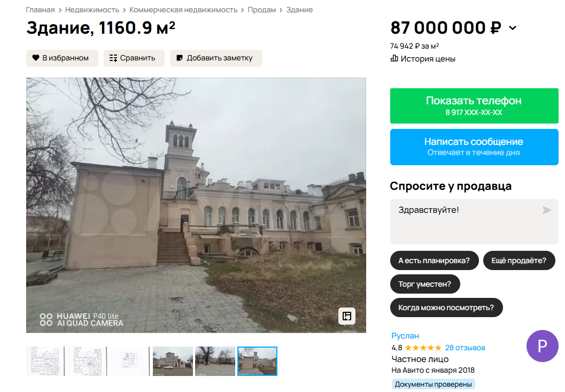Open the 28 отзывов reviews link
This screenshot has width=565, height=392.
coord(465,348)
